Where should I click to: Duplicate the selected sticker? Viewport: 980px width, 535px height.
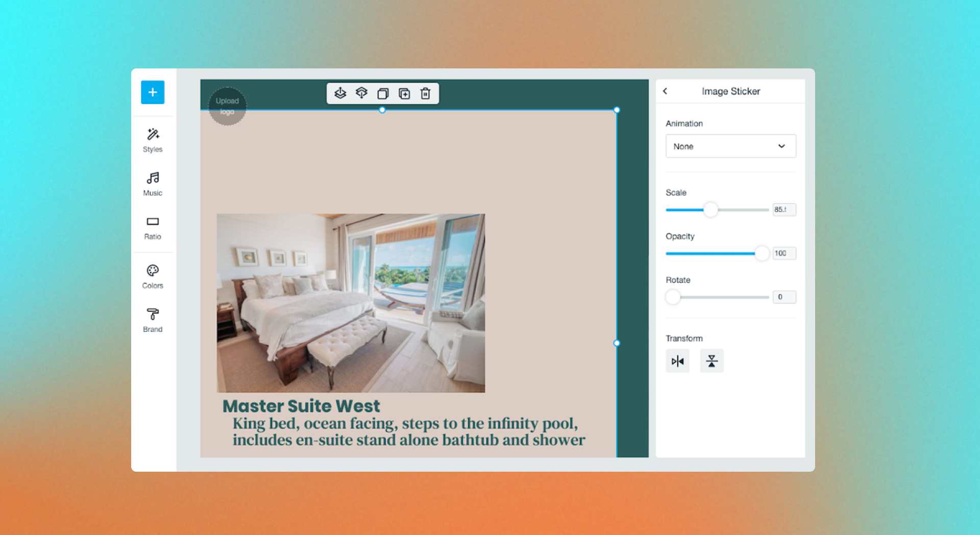404,93
